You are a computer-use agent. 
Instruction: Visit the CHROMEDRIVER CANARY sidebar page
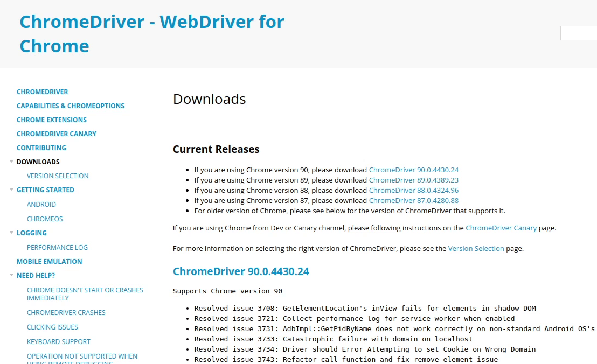[57, 134]
